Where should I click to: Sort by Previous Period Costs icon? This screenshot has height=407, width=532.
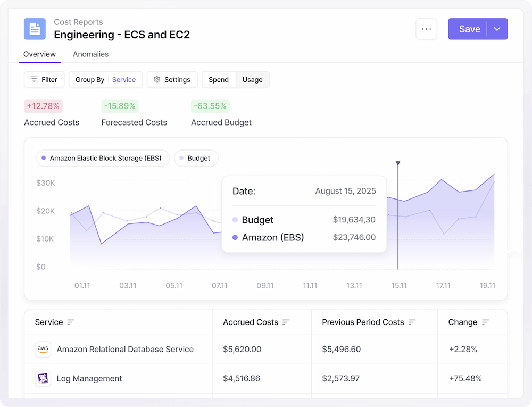[412, 322]
